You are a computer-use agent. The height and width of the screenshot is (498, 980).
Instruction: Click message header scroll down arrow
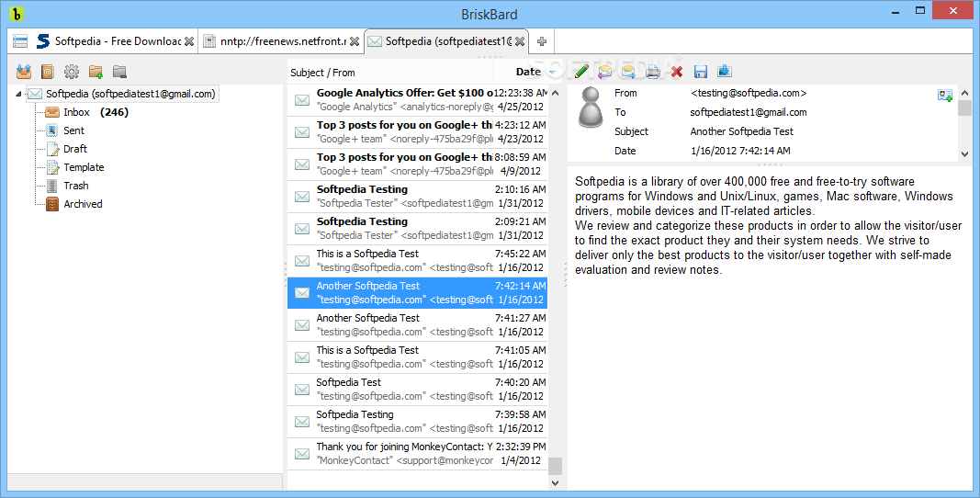click(964, 154)
